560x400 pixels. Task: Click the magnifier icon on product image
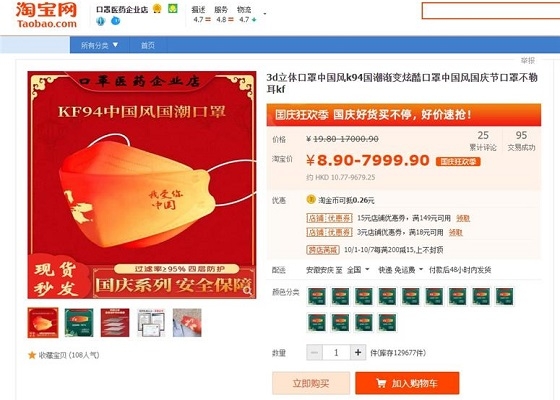click(248, 291)
